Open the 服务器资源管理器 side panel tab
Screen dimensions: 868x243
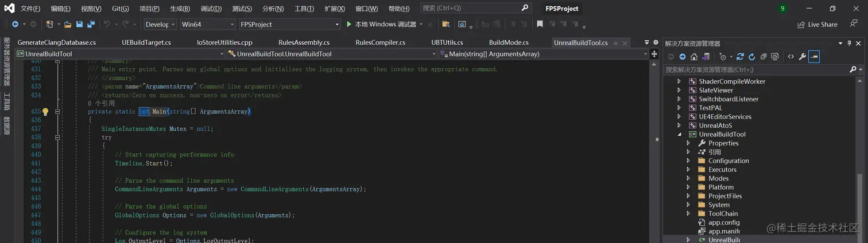click(7, 61)
